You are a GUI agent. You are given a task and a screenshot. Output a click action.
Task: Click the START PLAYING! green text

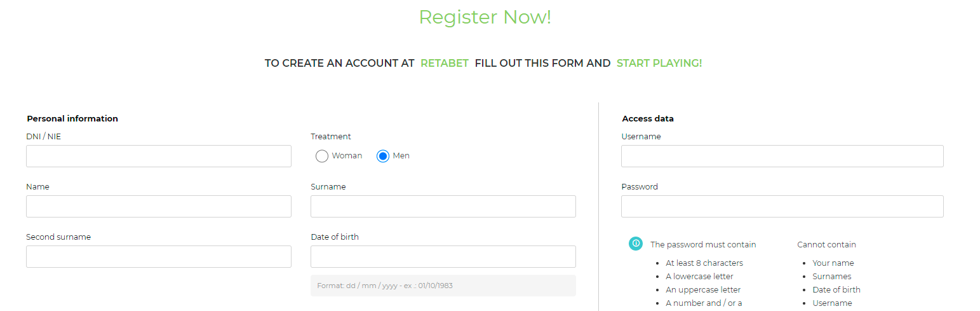tap(659, 64)
